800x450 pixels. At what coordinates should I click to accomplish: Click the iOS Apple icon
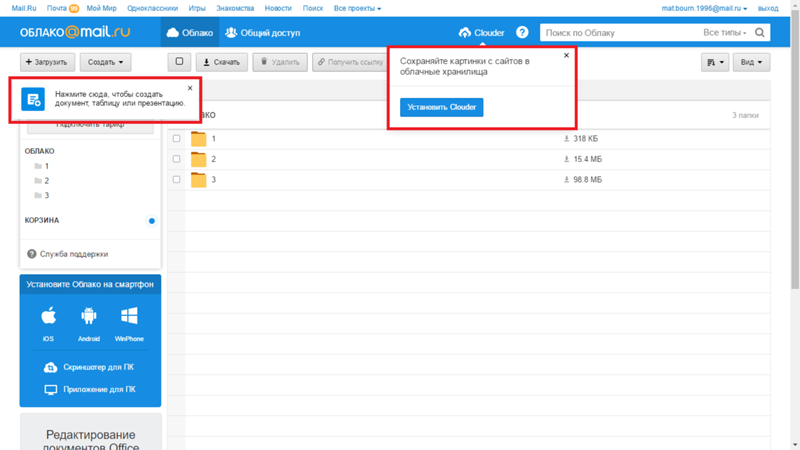point(48,316)
